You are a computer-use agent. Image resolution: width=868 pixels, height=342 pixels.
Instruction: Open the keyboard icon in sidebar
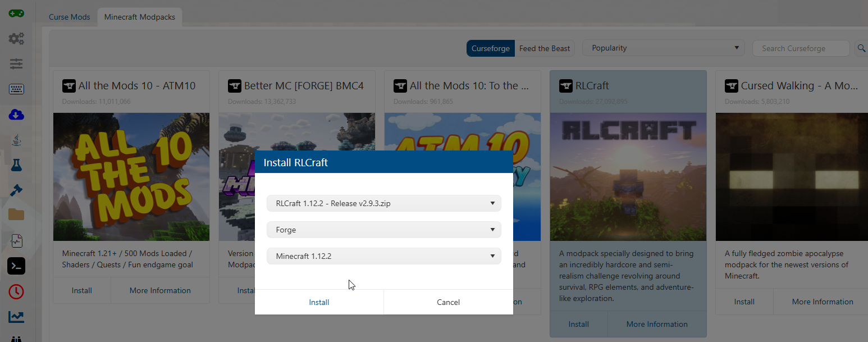[16, 89]
